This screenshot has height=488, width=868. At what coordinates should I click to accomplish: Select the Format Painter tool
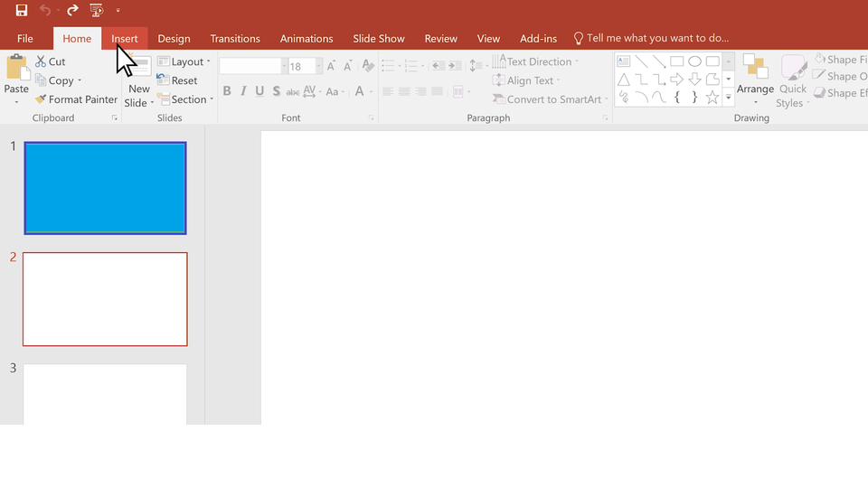[77, 99]
